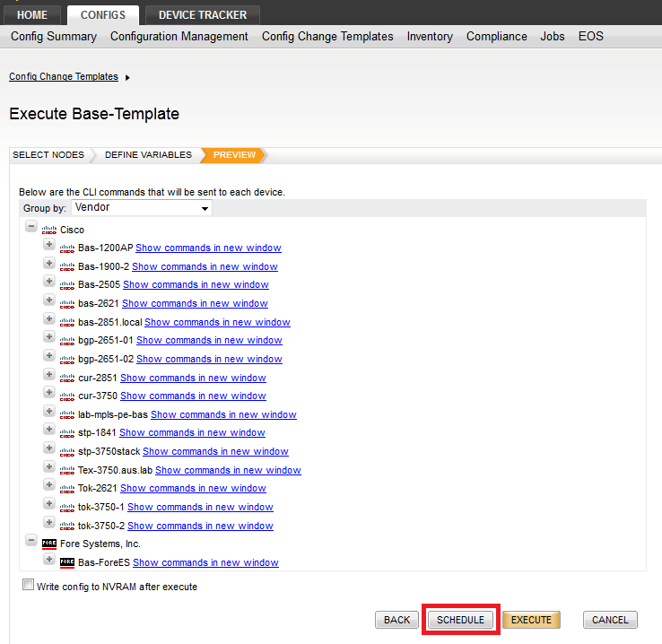Click the EXECUTE button

[531, 620]
